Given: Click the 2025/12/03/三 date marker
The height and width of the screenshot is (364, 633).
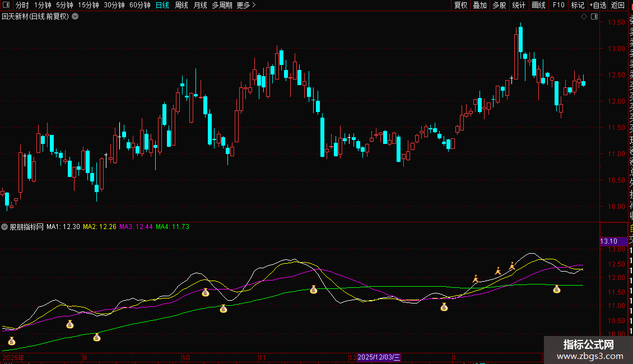Looking at the screenshot, I should point(379,357).
